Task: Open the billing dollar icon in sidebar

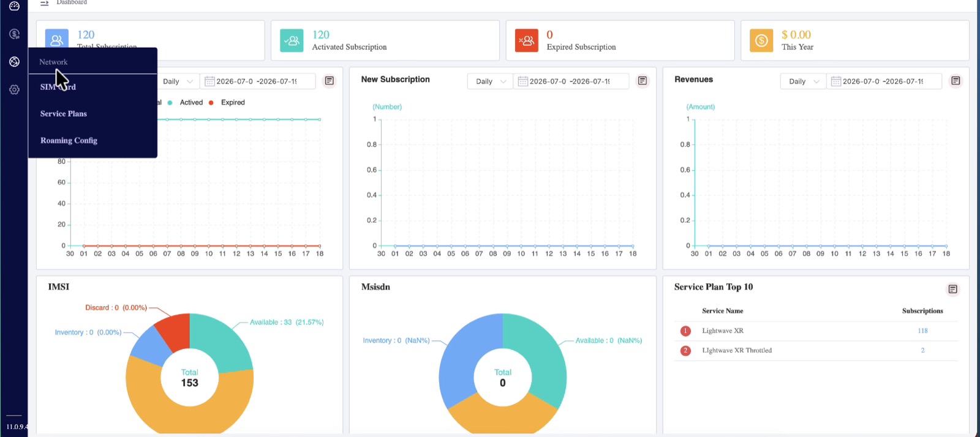Action: [14, 34]
